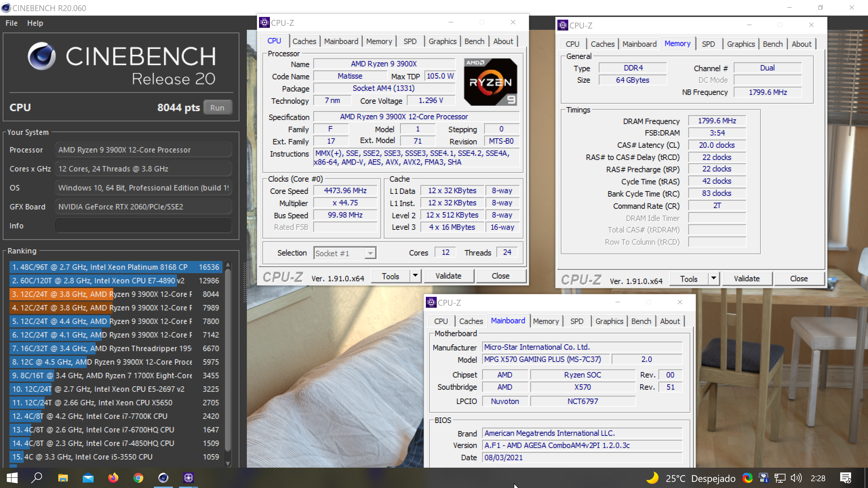Select CPU tab in Memory window
The width and height of the screenshot is (868, 488).
[x=572, y=44]
